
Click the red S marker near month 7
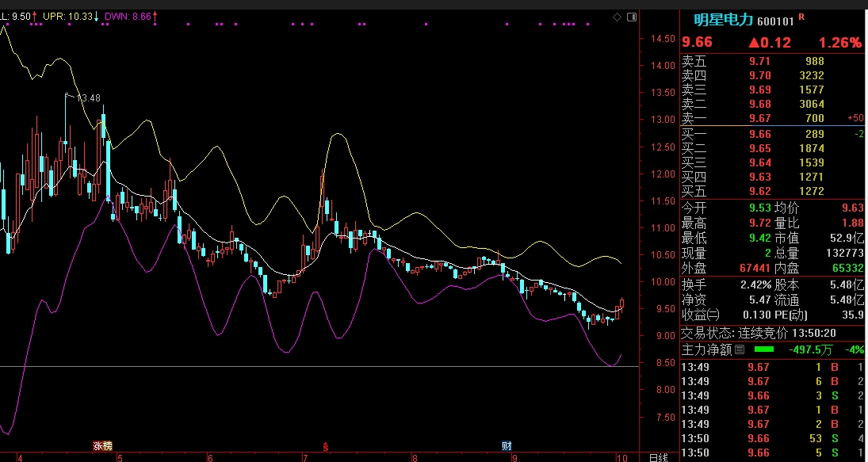(x=325, y=446)
